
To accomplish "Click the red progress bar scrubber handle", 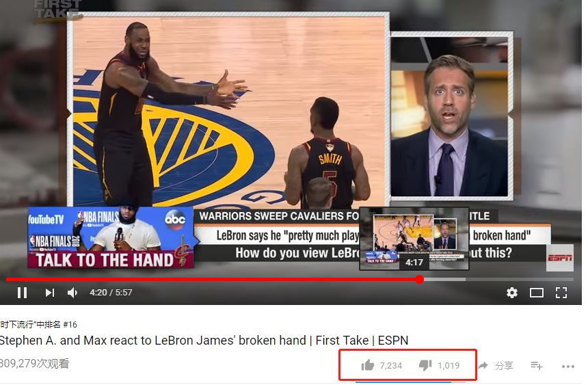I will tap(420, 279).
